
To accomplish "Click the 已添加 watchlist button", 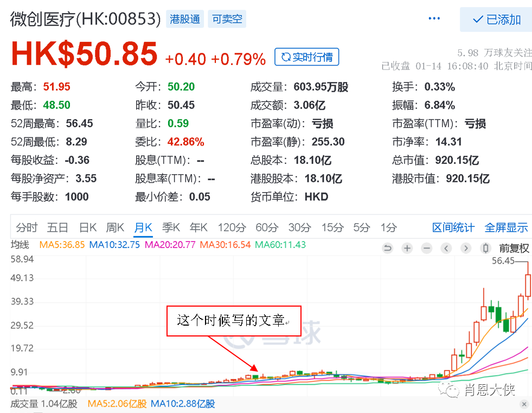I will tap(496, 20).
